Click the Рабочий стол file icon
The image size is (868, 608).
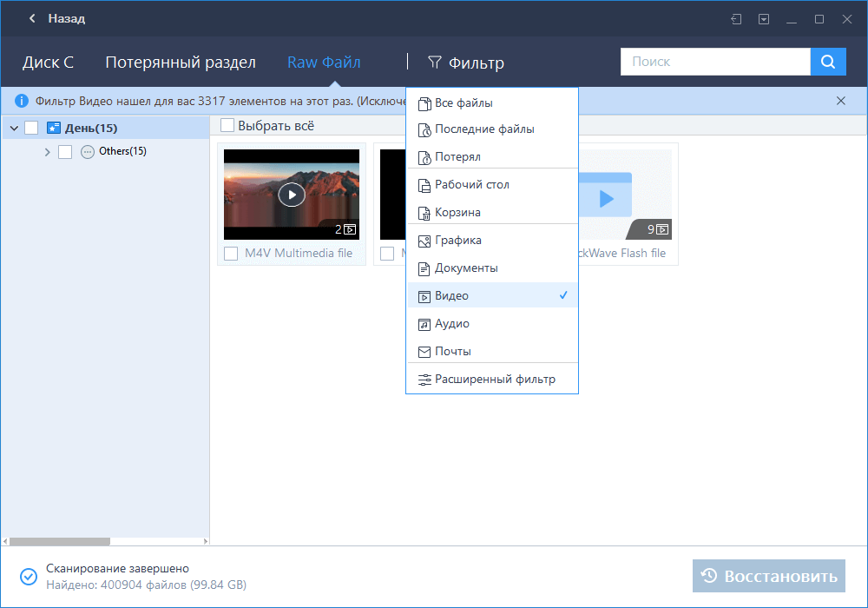coord(424,186)
